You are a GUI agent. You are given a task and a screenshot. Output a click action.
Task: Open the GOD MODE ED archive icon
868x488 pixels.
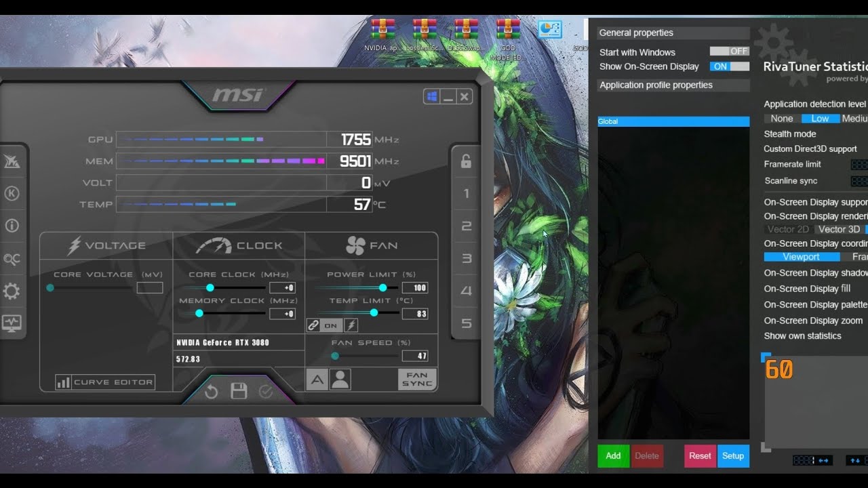pos(508,39)
